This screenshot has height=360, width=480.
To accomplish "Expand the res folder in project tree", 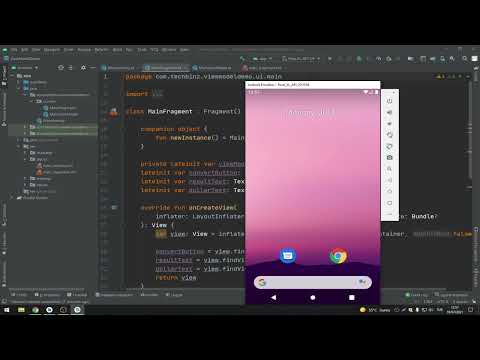I will tap(19, 146).
